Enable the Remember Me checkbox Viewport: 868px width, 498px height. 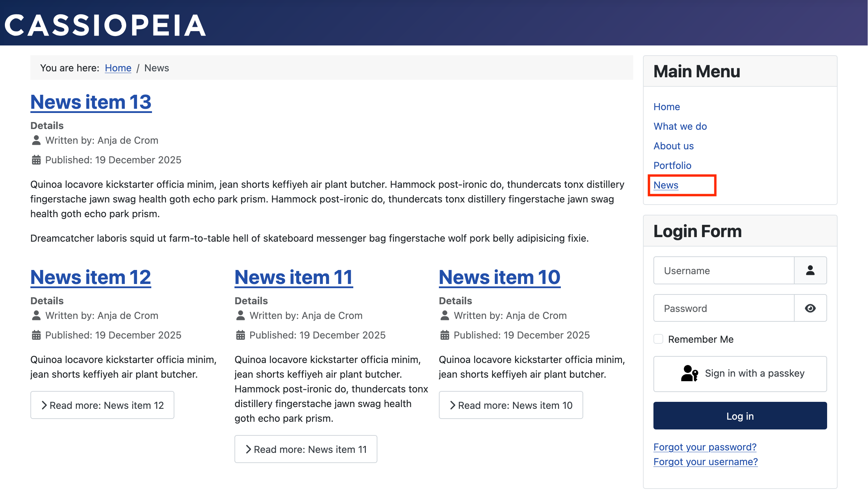click(x=658, y=339)
